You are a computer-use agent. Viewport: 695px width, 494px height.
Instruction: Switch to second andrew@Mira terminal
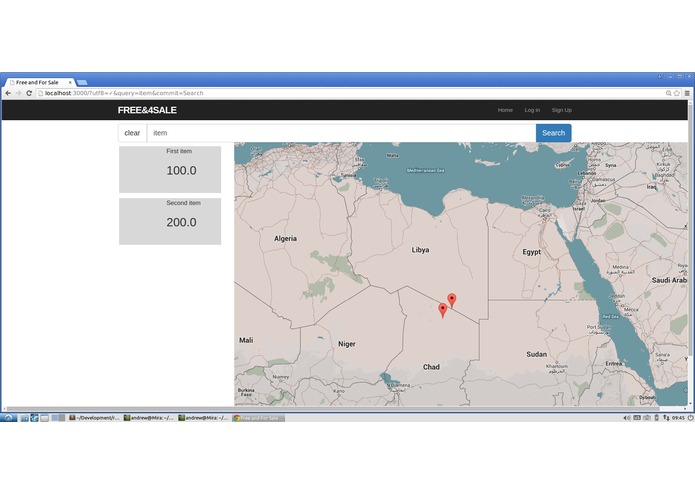click(203, 418)
